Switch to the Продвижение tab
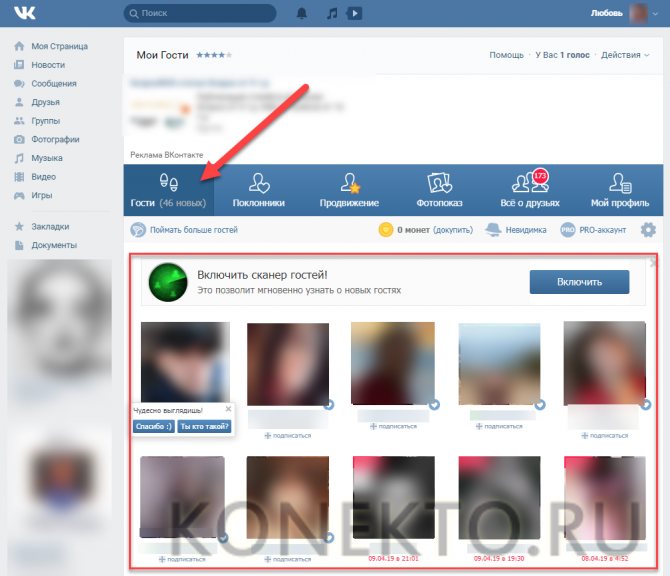Screen dimensions: 670x576 click(349, 190)
